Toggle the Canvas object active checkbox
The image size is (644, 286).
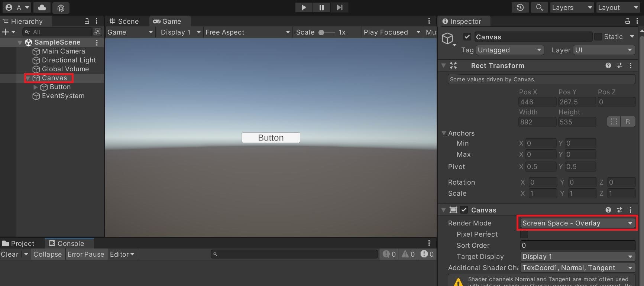tap(467, 37)
